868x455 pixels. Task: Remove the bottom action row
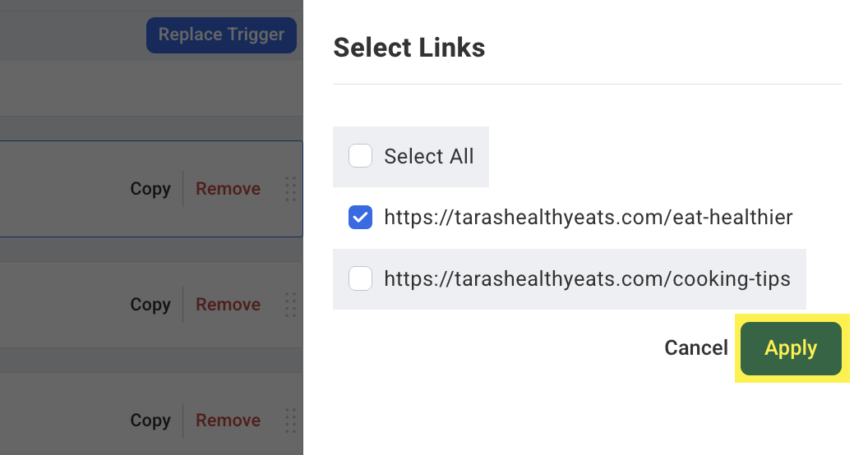click(228, 421)
